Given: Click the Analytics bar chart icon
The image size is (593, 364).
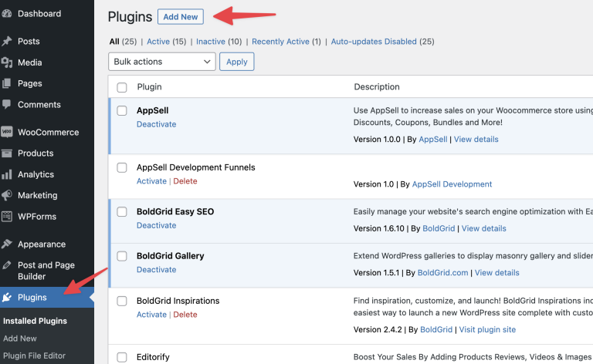Looking at the screenshot, I should [6, 174].
